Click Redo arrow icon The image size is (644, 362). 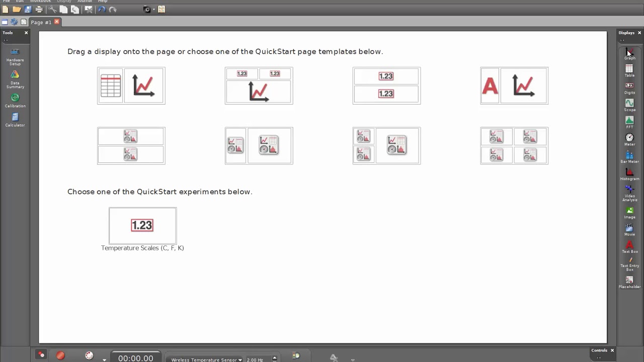click(113, 9)
